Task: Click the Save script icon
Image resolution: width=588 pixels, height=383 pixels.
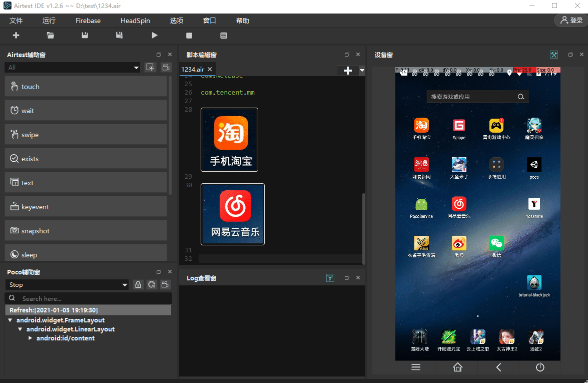Action: (x=85, y=35)
